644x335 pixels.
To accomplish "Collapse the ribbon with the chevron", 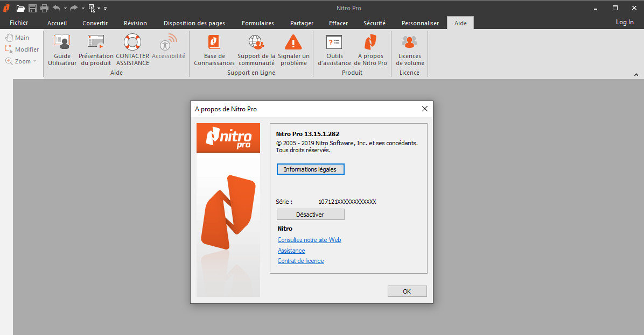I will tap(636, 75).
